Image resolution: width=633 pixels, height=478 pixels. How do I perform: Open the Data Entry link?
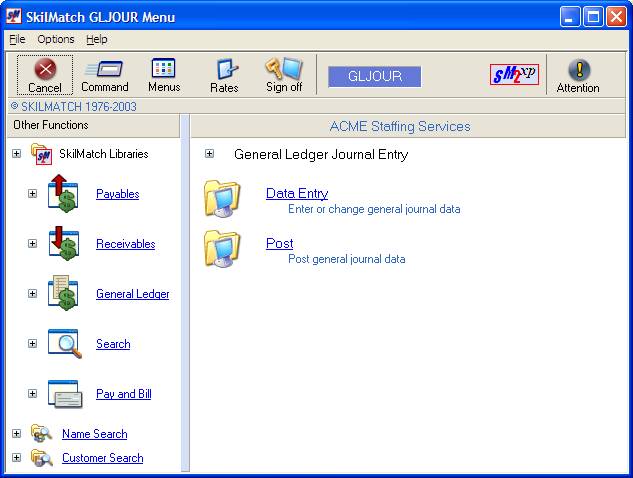click(x=297, y=193)
